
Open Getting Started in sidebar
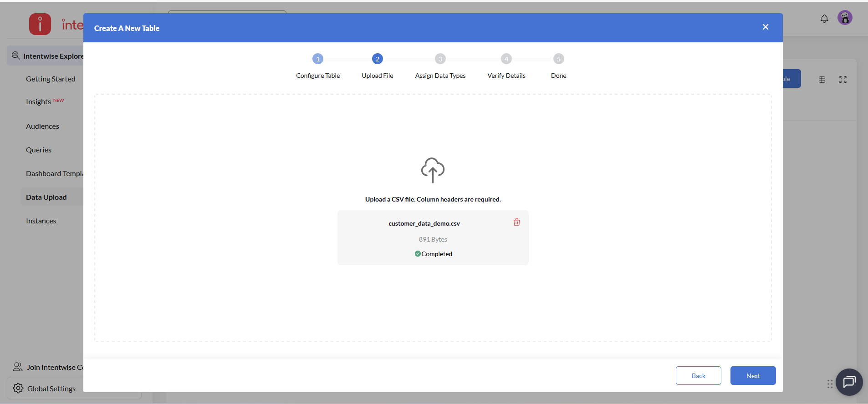(51, 79)
